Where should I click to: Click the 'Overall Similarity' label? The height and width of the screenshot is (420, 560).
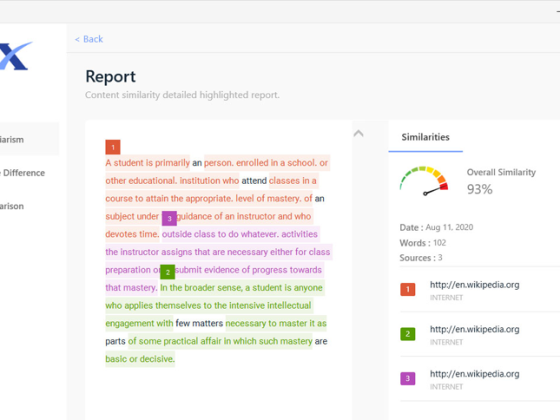[501, 172]
